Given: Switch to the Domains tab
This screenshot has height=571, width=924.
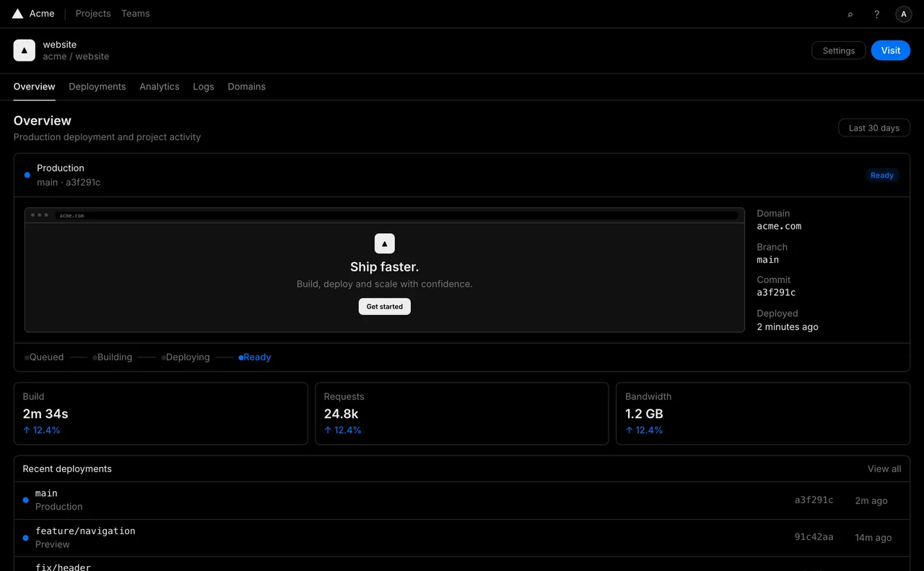Looking at the screenshot, I should click(x=247, y=87).
